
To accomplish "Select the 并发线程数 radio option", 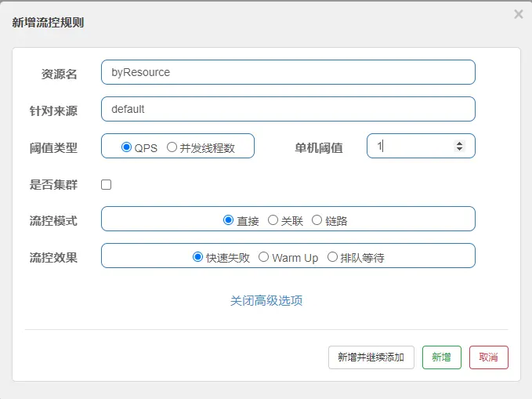I will pyautogui.click(x=172, y=147).
